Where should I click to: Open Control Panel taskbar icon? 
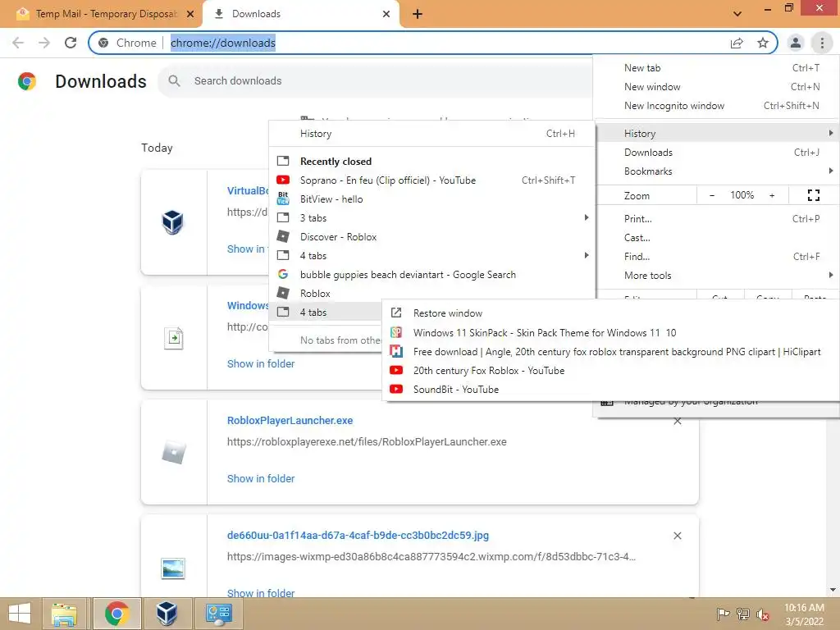(x=218, y=614)
